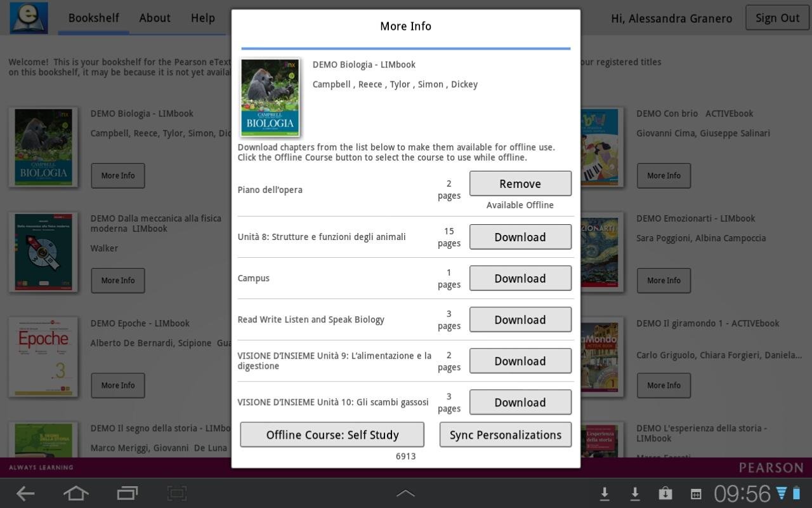Tap the calendar notification icon
This screenshot has height=508, width=812.
point(696,494)
